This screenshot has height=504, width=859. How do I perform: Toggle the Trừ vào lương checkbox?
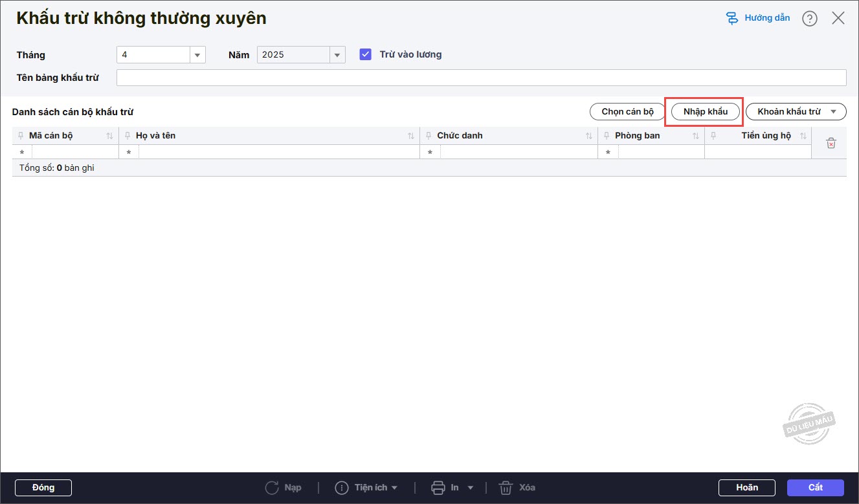pos(366,54)
